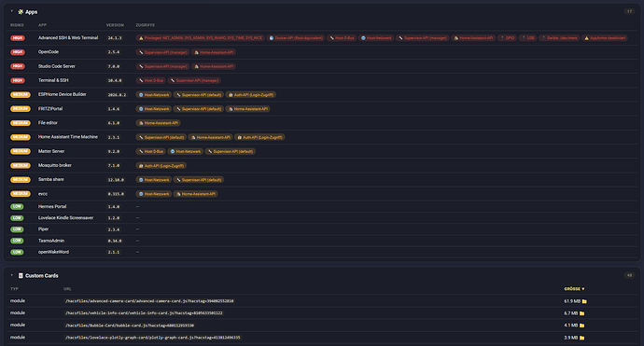This screenshot has height=346, width=644.
Task: Click the TYP column header
Action: pos(14,289)
